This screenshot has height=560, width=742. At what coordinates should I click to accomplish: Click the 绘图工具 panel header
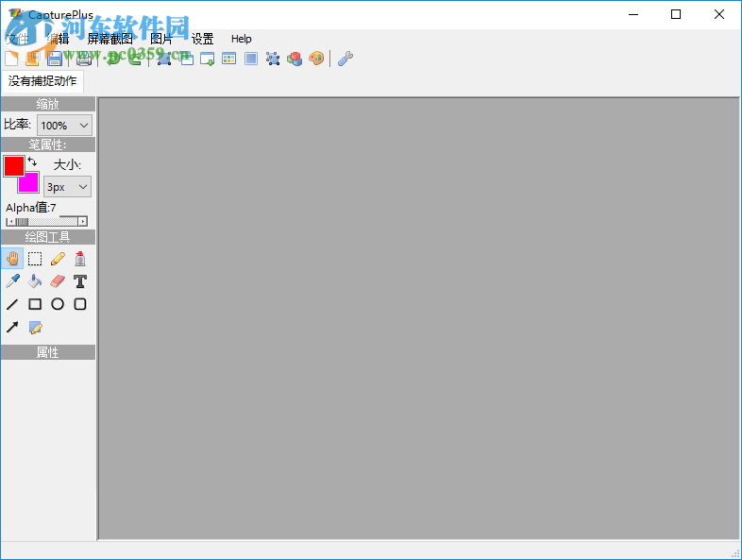pyautogui.click(x=48, y=237)
